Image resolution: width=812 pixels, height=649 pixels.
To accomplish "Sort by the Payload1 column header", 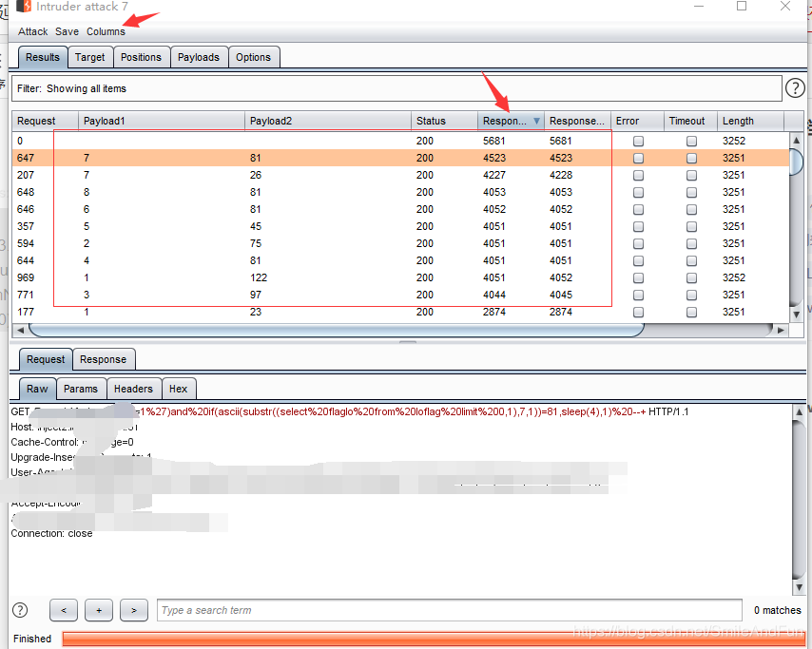I will [x=162, y=121].
